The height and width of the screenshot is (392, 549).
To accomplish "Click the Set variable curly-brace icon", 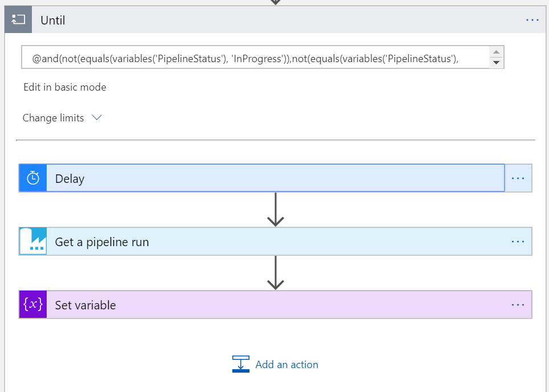I will click(x=33, y=304).
